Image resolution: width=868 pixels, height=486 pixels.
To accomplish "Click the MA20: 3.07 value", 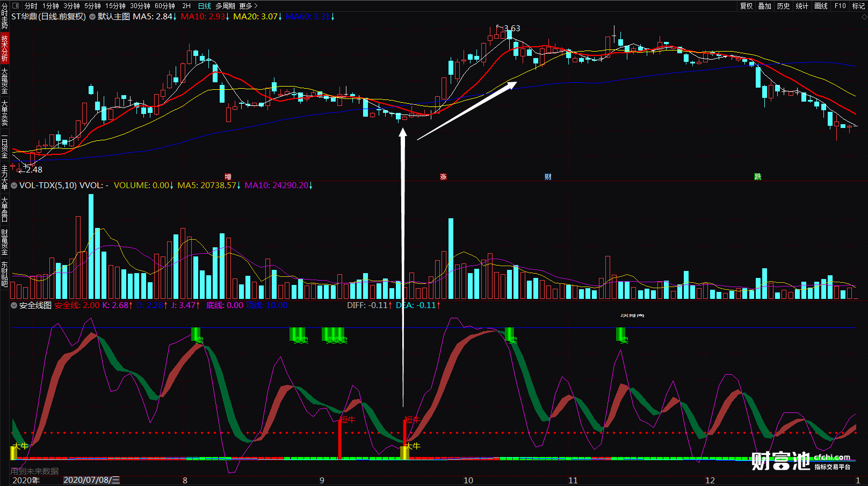I will click(x=257, y=17).
